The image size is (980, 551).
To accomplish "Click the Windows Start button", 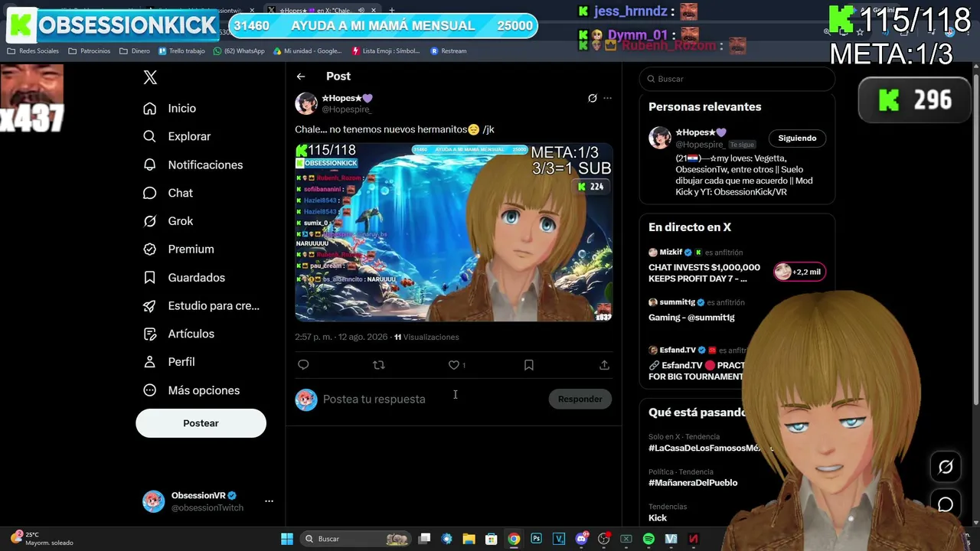I will [287, 539].
